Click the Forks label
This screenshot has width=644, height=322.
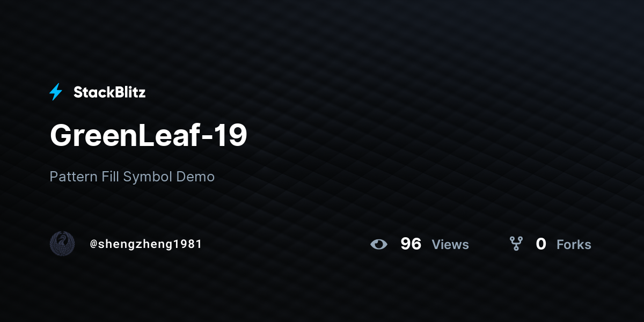point(574,245)
